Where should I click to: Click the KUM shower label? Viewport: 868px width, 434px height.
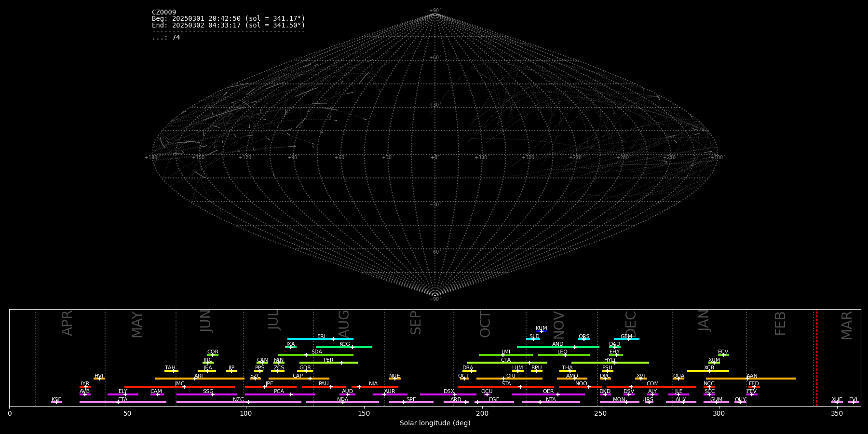click(542, 328)
